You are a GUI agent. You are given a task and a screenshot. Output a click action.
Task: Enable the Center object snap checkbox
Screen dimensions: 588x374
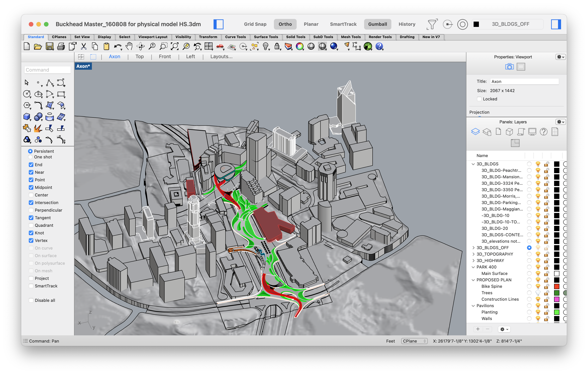pos(31,195)
